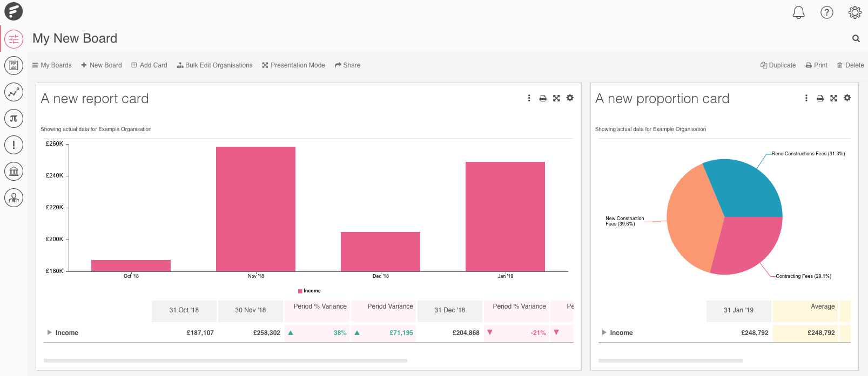Screen dimensions: 868x376
Task: Print the report card
Action: (542, 98)
